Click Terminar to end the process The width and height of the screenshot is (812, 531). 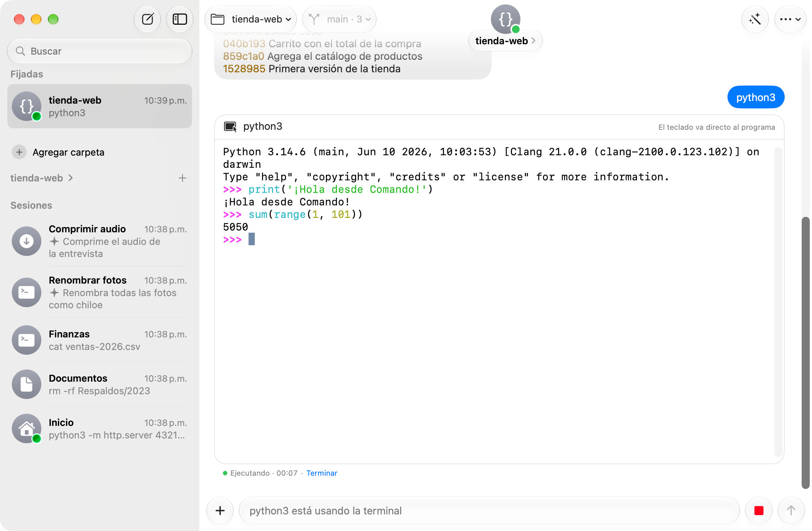click(321, 473)
